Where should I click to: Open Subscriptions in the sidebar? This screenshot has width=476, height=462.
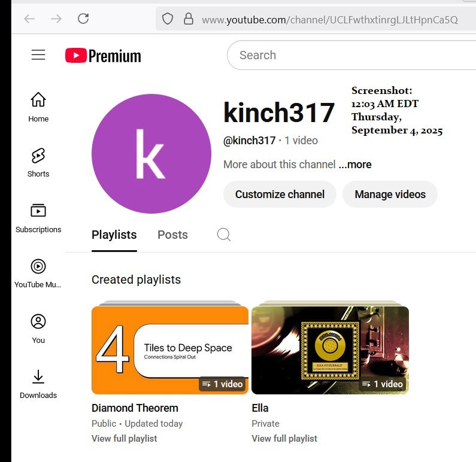38,218
